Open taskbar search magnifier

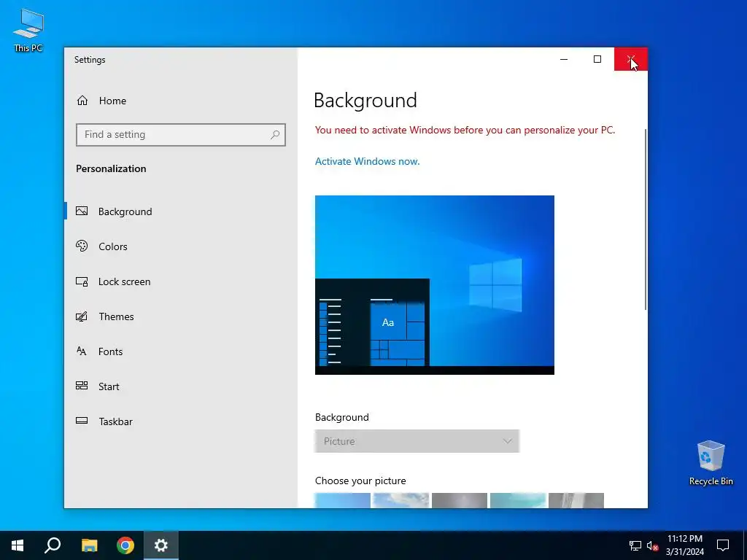point(53,545)
